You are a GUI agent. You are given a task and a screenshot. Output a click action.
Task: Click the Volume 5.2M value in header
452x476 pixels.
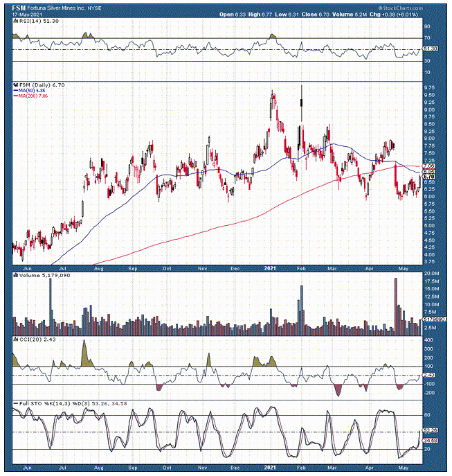[350, 15]
